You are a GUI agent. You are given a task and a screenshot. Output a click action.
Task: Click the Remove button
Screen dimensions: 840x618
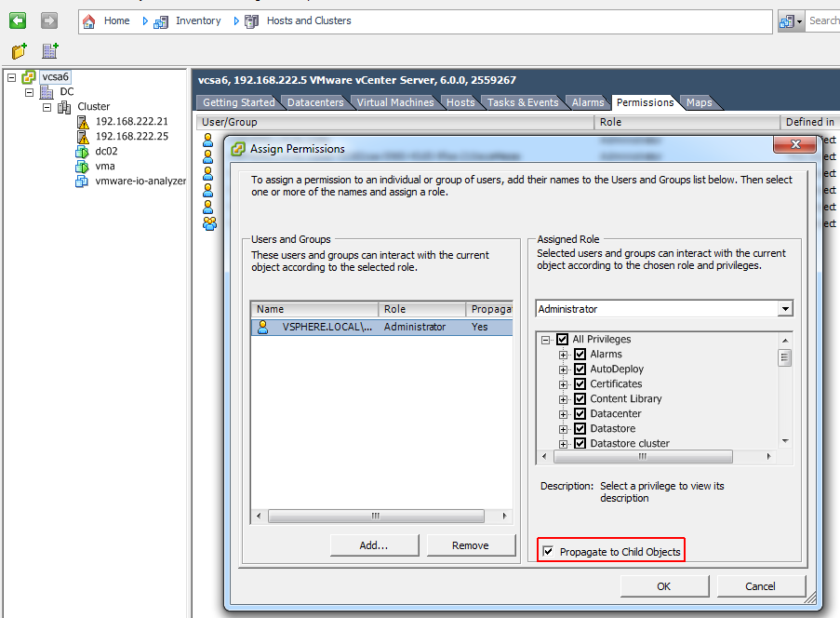pos(471,545)
